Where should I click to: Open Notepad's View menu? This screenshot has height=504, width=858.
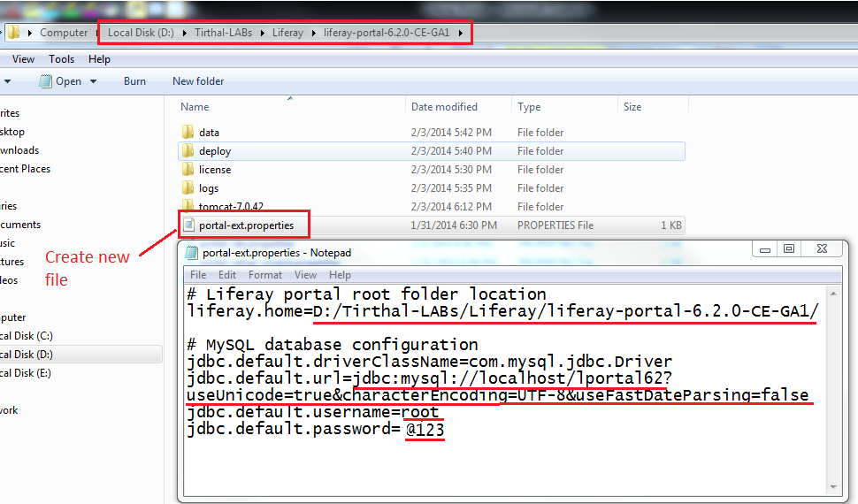pyautogui.click(x=305, y=275)
